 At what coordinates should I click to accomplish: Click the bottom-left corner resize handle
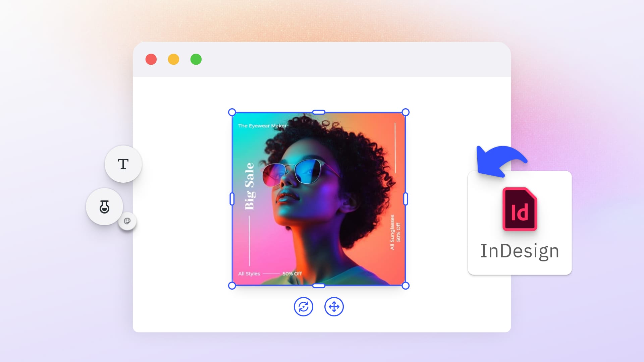click(232, 286)
